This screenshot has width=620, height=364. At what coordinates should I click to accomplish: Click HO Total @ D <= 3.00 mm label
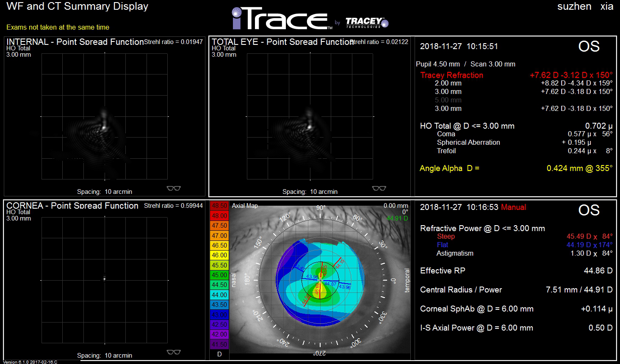point(467,126)
